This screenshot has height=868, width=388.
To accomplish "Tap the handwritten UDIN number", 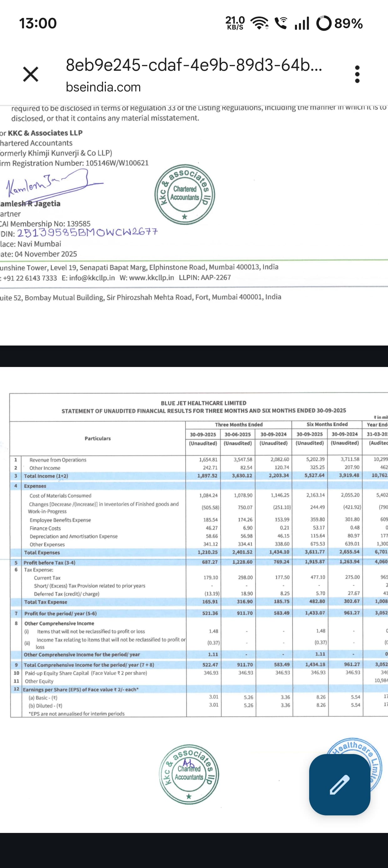I will [x=87, y=232].
